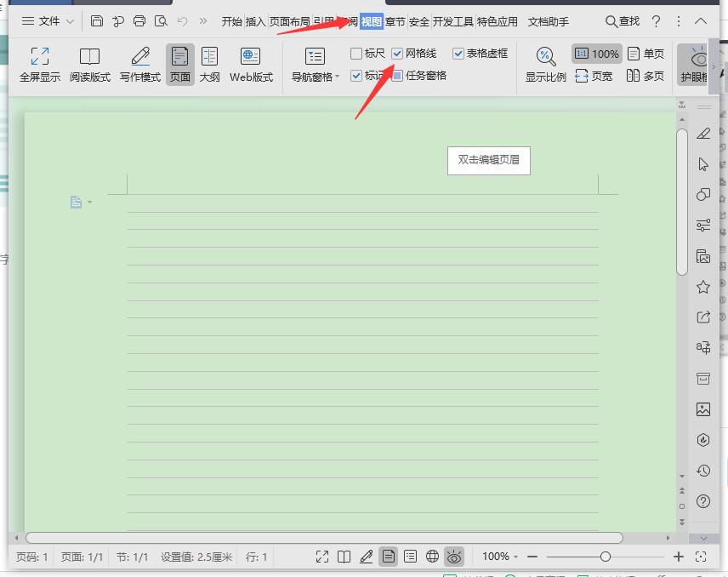Click the 查找 search button

point(623,21)
